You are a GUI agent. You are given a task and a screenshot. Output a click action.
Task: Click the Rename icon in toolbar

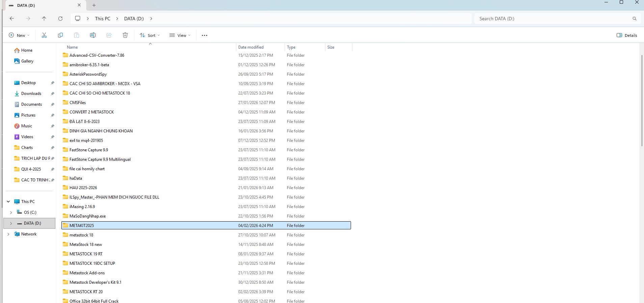93,35
